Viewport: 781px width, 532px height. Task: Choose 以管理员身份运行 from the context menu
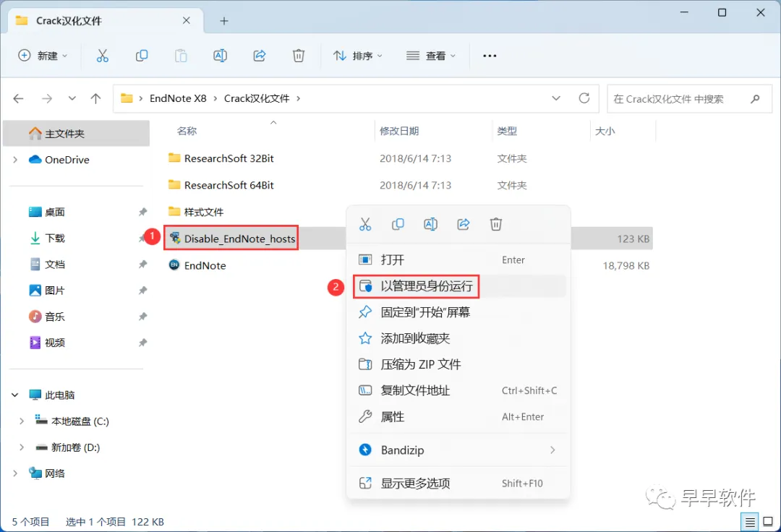click(459, 286)
